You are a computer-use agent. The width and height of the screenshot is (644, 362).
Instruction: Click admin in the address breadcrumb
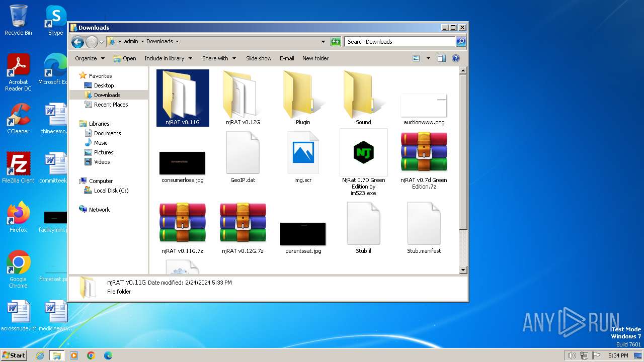point(131,42)
